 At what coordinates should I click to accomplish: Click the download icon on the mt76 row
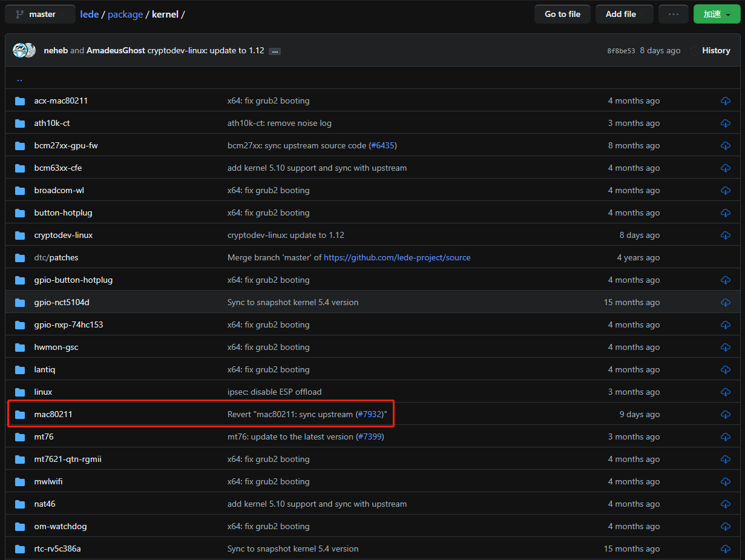coord(725,436)
